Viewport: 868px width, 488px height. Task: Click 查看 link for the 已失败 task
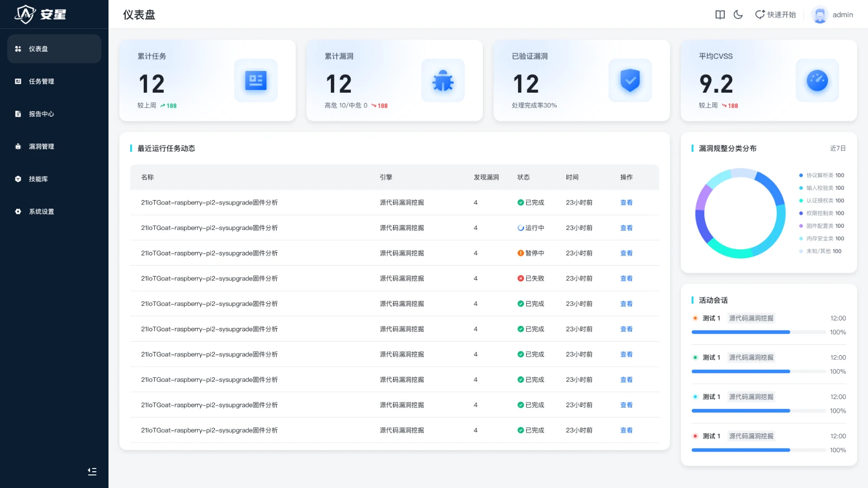point(626,279)
